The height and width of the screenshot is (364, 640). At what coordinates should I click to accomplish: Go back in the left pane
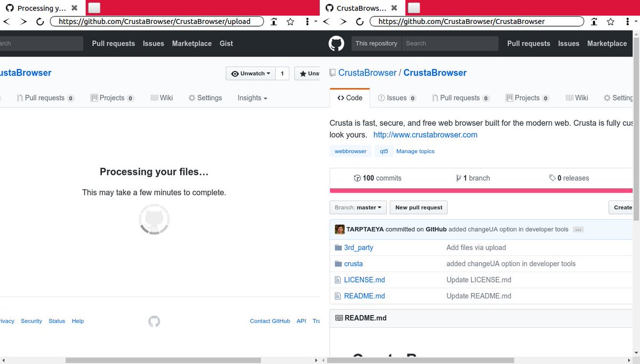[7, 22]
